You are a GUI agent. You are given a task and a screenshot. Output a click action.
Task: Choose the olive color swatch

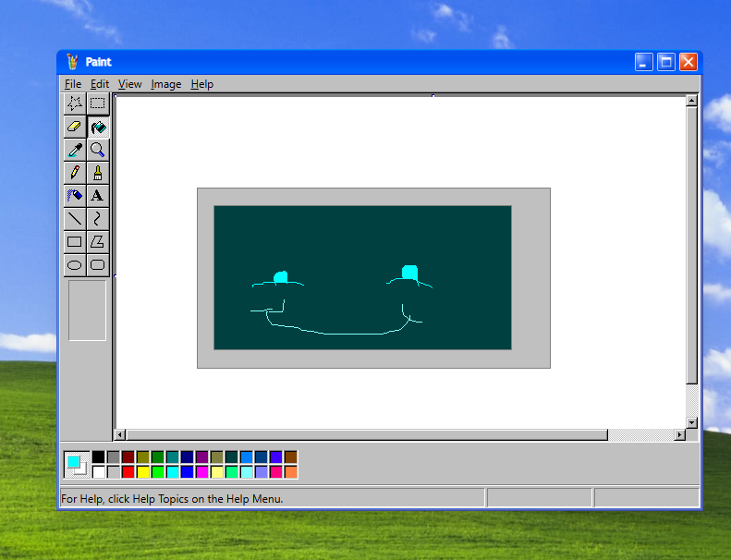coord(143,457)
